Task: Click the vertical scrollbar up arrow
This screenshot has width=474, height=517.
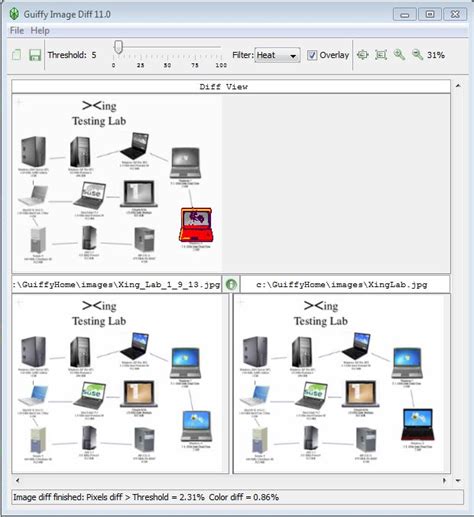Action: coord(458,86)
